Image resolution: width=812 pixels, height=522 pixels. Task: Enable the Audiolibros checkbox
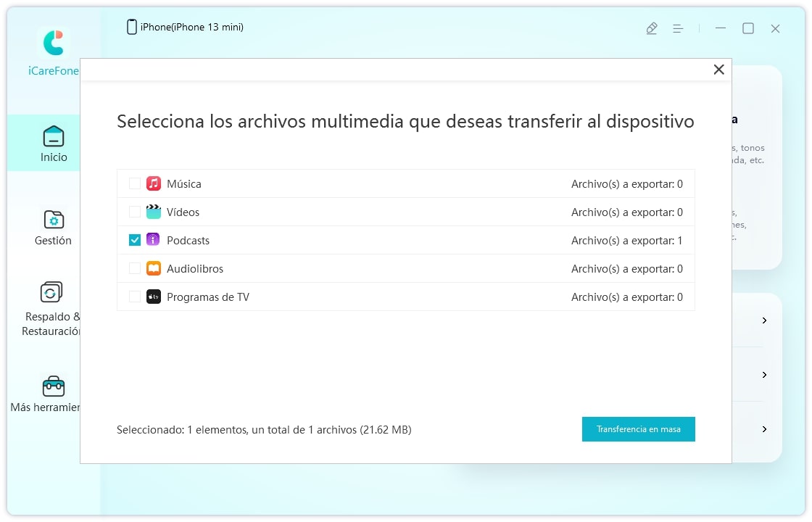tap(135, 268)
